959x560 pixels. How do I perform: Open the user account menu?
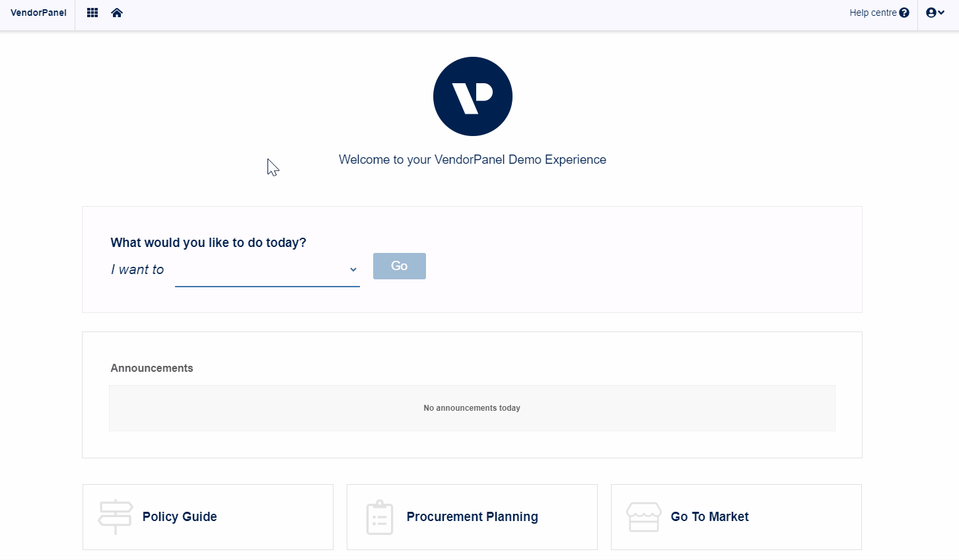click(x=935, y=13)
